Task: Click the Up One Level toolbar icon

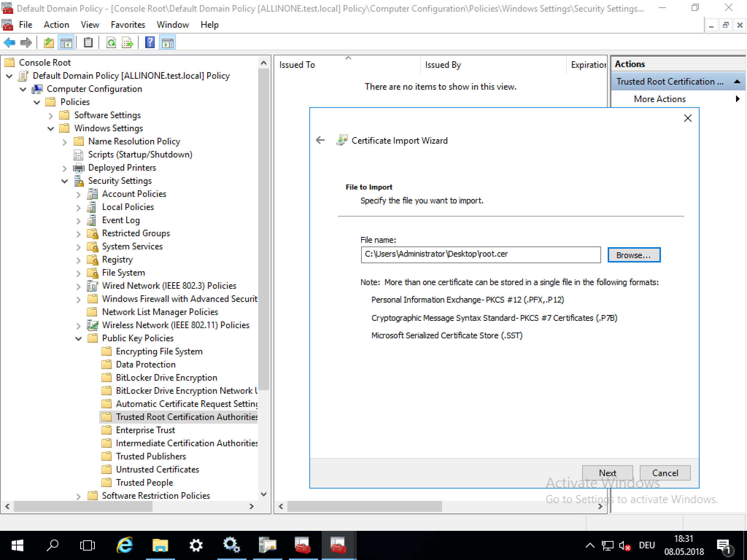Action: click(x=49, y=43)
